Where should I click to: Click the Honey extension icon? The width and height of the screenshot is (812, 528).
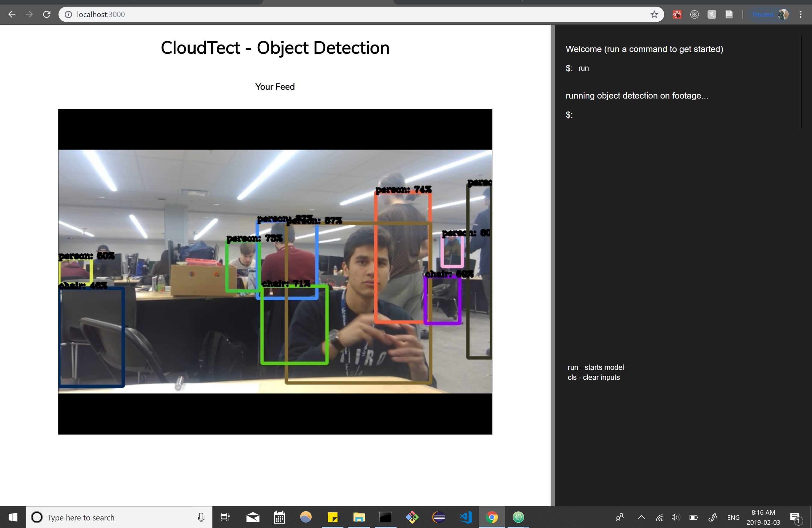(712, 14)
